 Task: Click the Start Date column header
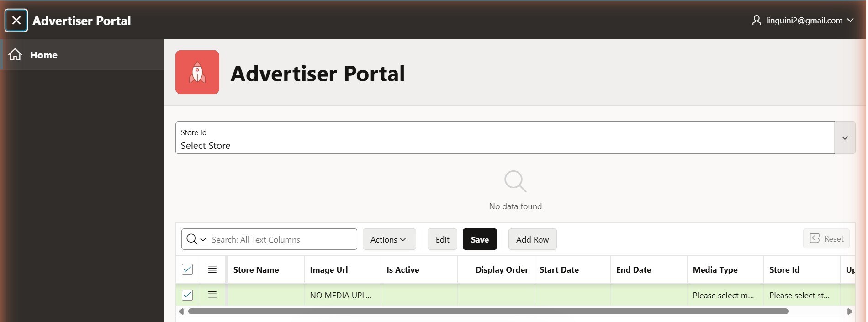click(572, 269)
